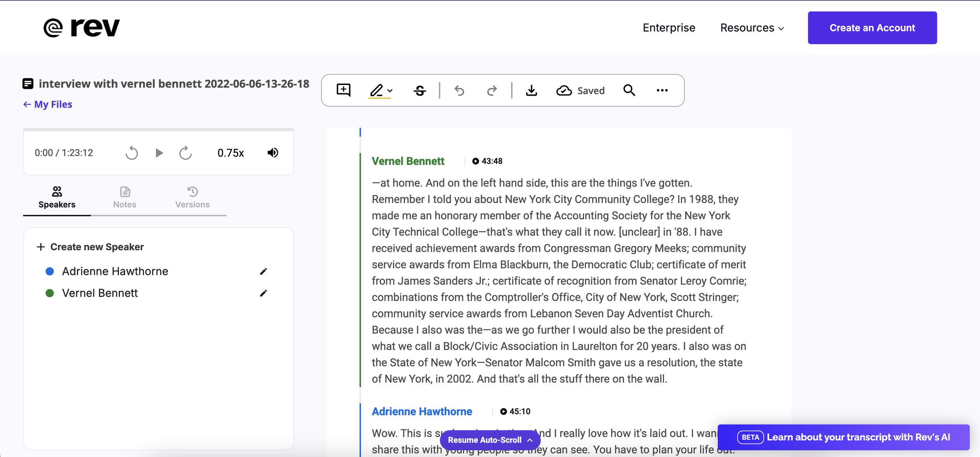Screen dimensions: 980x457
Task: Select the highlighter pen tool
Action: click(376, 90)
